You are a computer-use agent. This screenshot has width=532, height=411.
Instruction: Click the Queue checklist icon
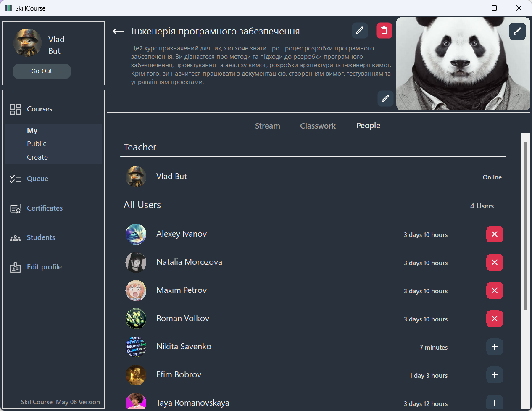pos(16,179)
